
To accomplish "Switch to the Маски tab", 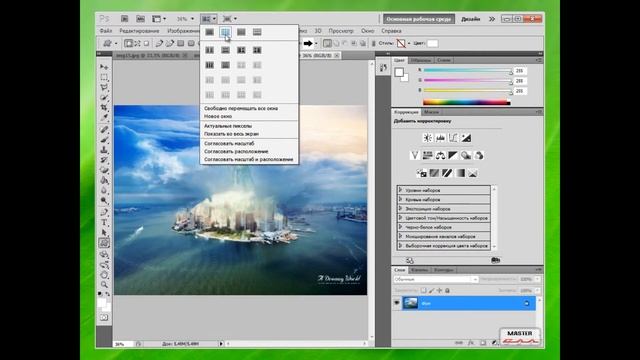I will (431, 112).
